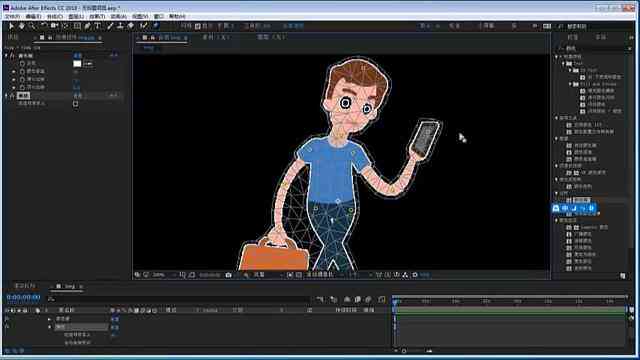
Task: Select the Clone Stamp tool
Action: pos(120,26)
